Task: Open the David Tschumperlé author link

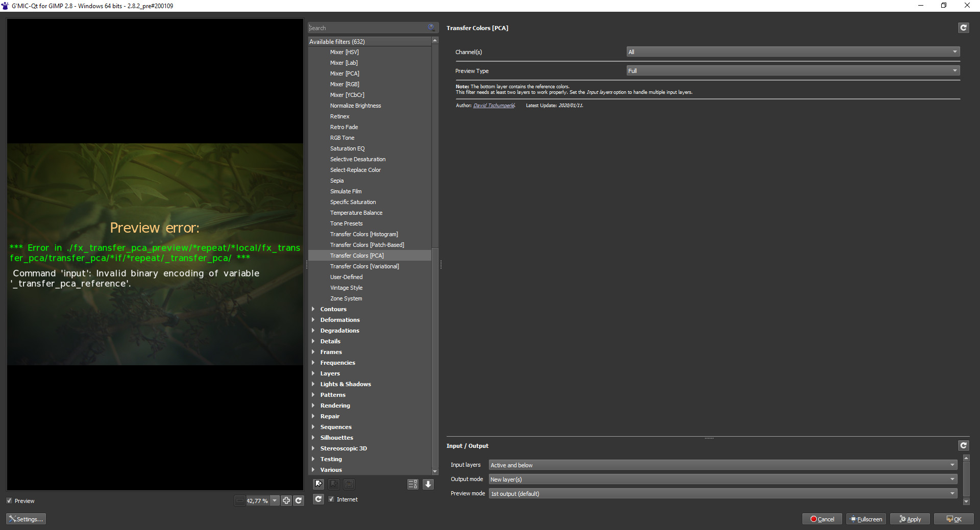Action: [493, 106]
